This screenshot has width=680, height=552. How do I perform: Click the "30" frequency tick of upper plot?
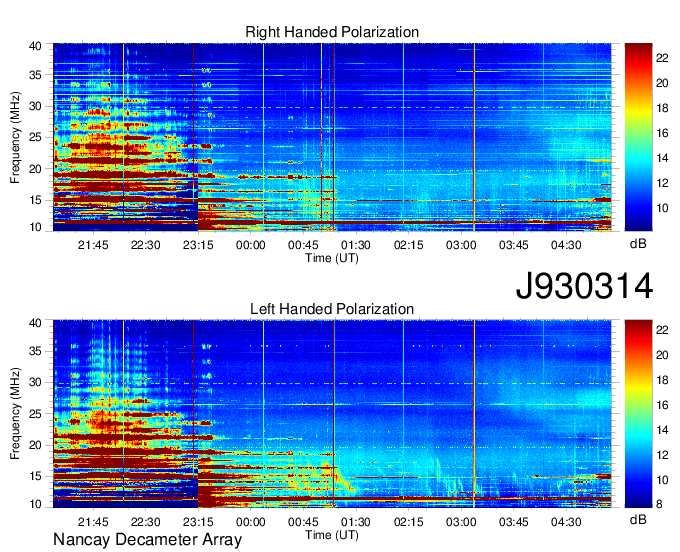pos(35,106)
